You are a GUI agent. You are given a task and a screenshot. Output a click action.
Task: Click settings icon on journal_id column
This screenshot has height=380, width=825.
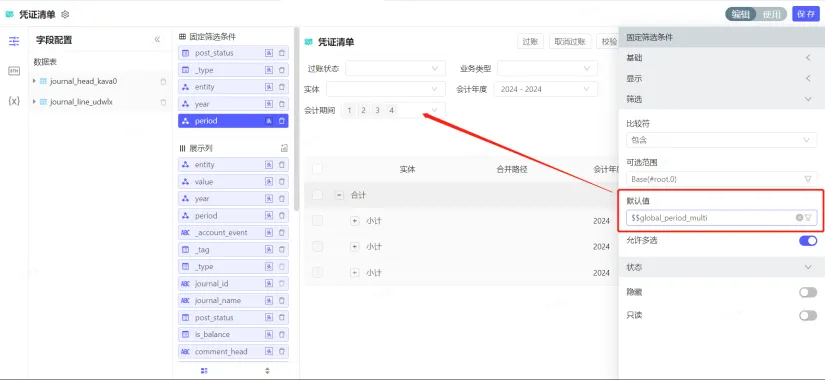269,284
